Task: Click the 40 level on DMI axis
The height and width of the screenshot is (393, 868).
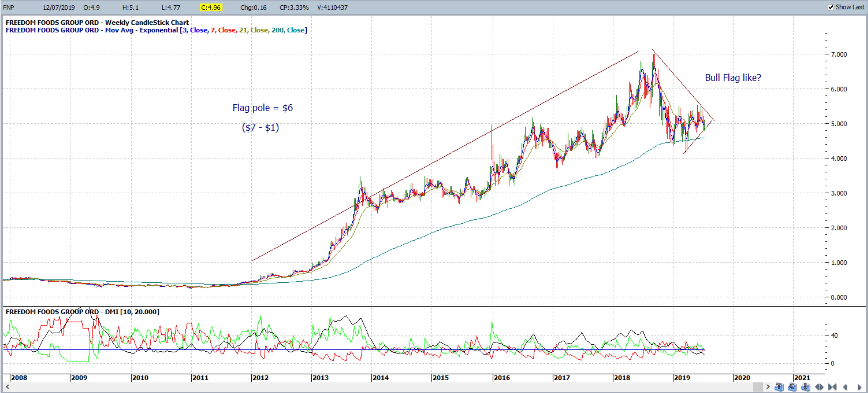Action: (834, 336)
